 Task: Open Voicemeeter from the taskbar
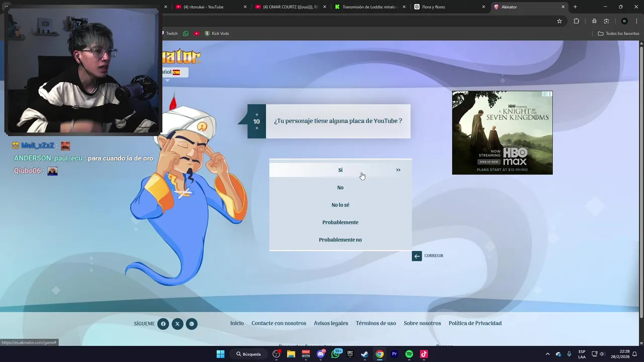(306, 354)
